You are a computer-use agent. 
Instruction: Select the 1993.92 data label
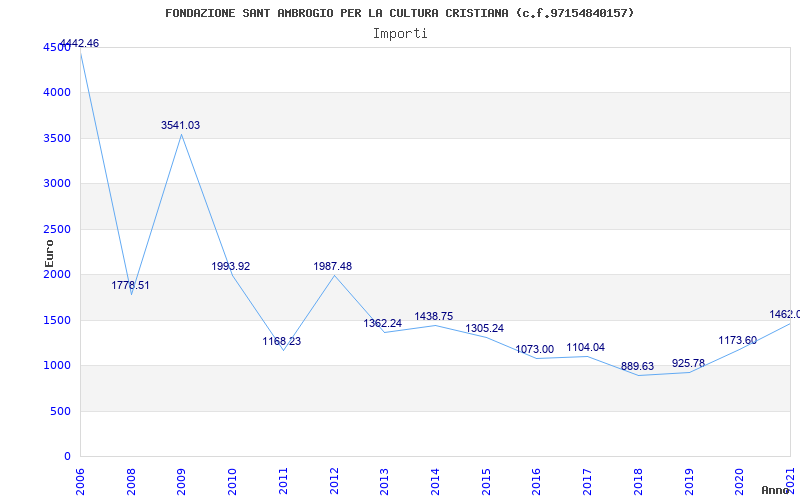pyautogui.click(x=231, y=266)
